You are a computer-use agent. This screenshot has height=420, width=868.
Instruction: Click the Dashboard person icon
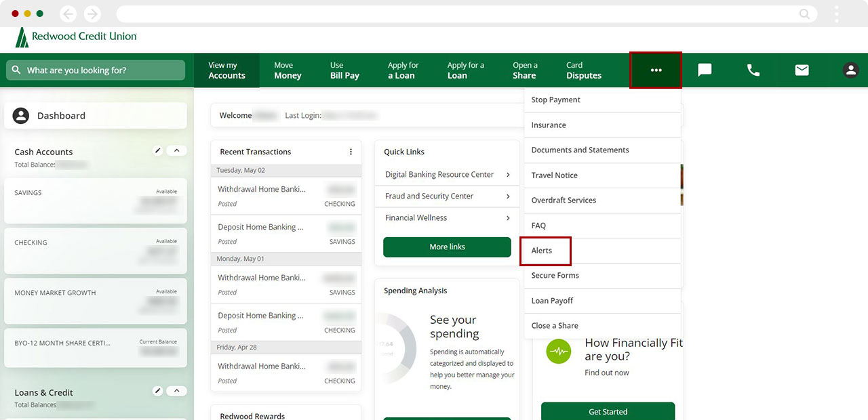21,116
